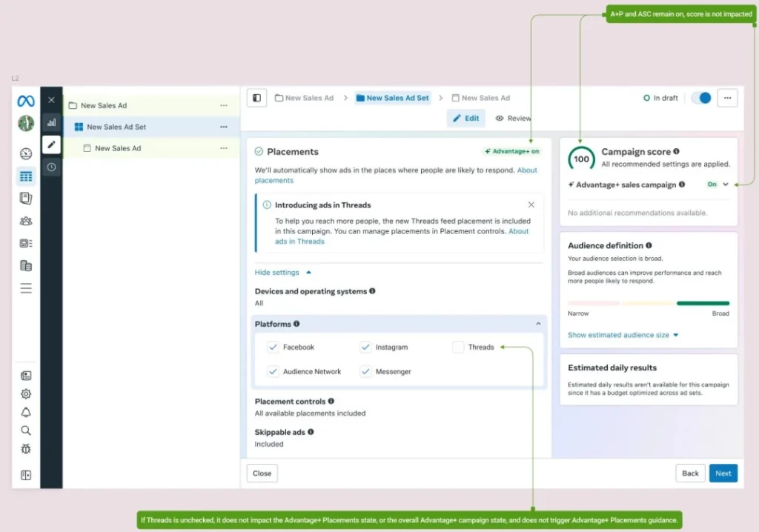This screenshot has width=759, height=532.
Task: Open the clock history icon
Action: point(51,167)
